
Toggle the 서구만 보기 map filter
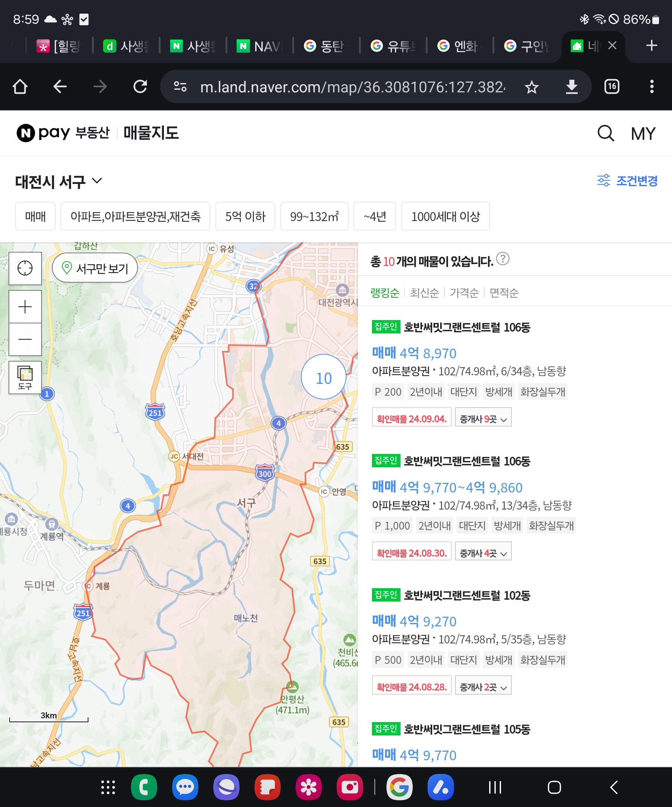coord(95,268)
